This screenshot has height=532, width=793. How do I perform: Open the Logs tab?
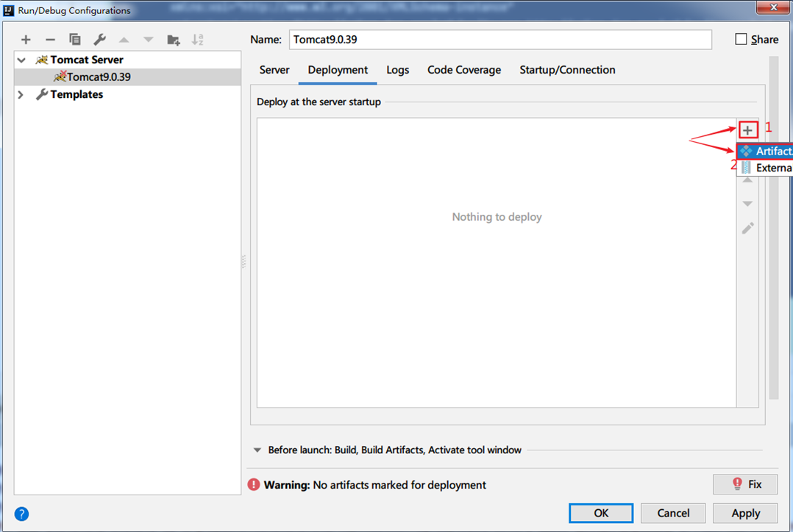[x=397, y=70]
